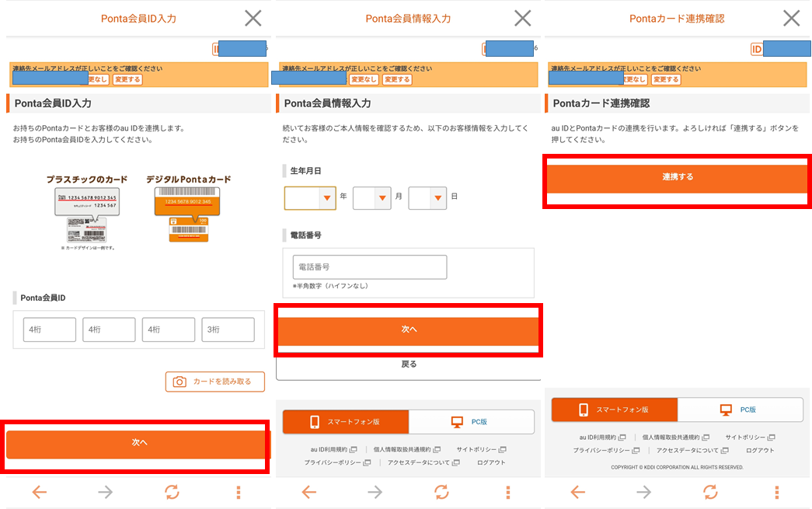Open アクセスデータについて link in Ponta会員情報入力 screen
Screen dimensions: 812x509
pyautogui.click(x=423, y=462)
